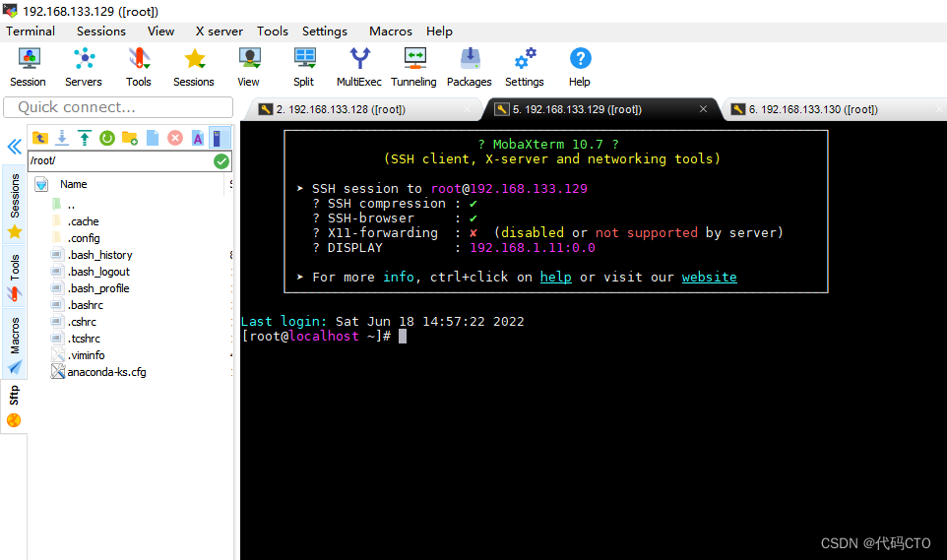Select the .bash_logout file
Viewport: 947px width, 560px height.
tap(98, 272)
